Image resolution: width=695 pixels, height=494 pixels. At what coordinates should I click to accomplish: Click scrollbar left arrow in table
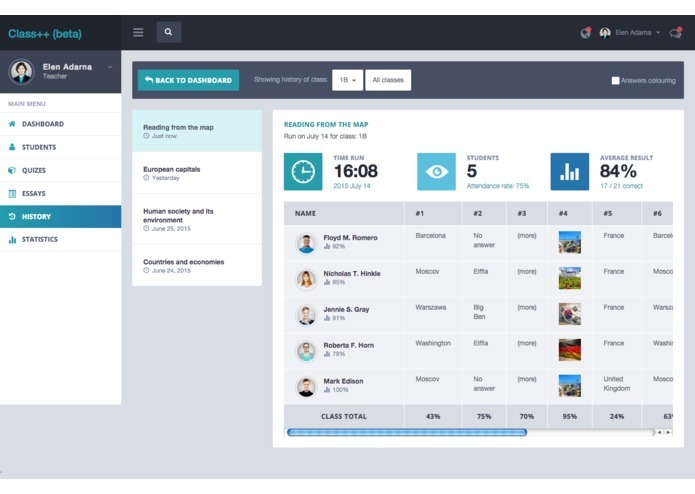660,432
